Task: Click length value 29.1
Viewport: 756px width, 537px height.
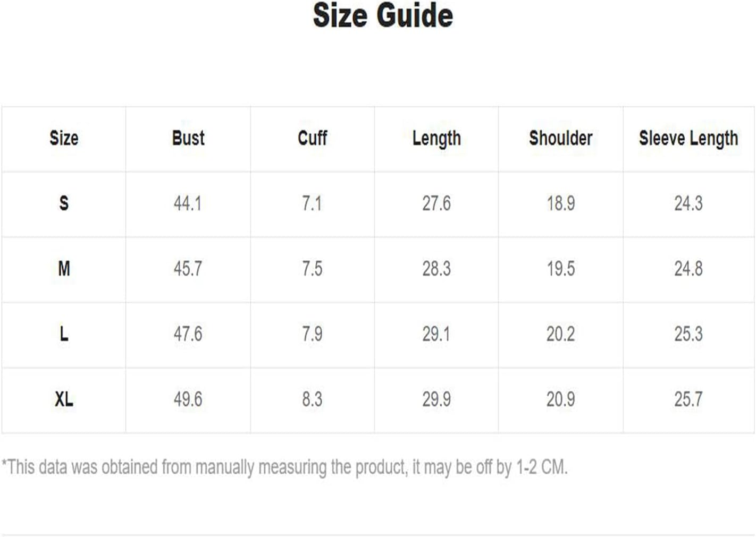Action: pyautogui.click(x=436, y=334)
